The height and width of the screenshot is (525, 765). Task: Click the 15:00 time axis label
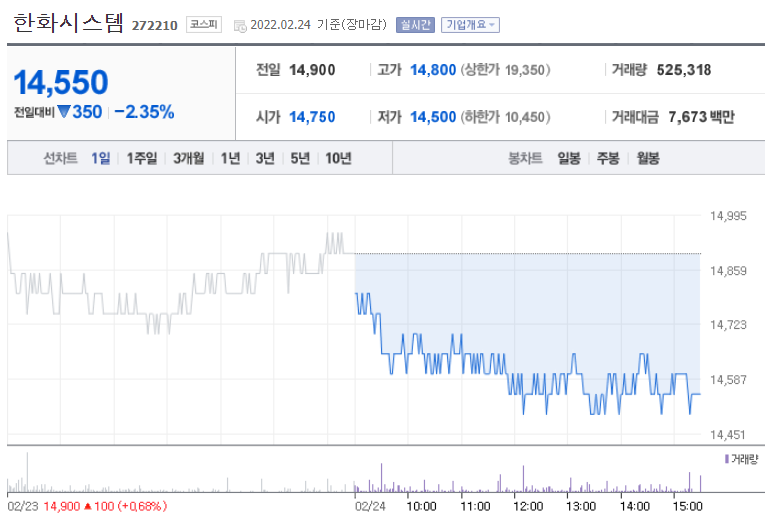(x=688, y=506)
